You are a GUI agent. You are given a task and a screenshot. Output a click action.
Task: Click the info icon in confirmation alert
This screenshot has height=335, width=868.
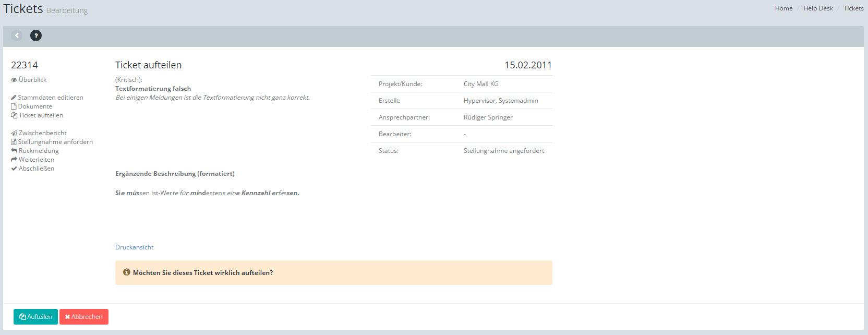pyautogui.click(x=126, y=272)
